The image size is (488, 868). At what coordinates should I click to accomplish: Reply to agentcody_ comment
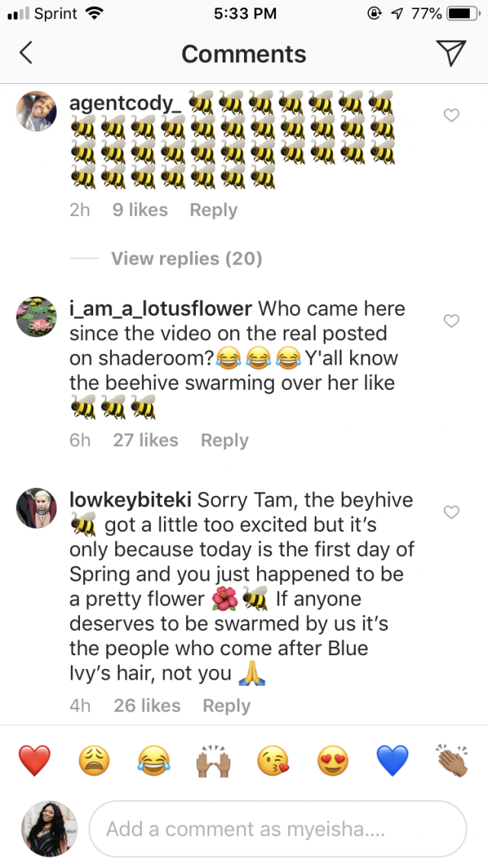pyautogui.click(x=213, y=211)
